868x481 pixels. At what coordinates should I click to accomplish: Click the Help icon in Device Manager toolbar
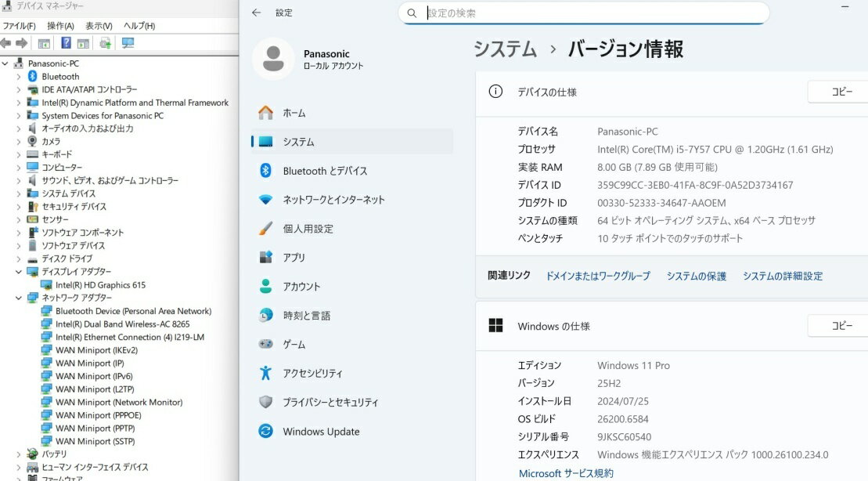click(x=67, y=43)
